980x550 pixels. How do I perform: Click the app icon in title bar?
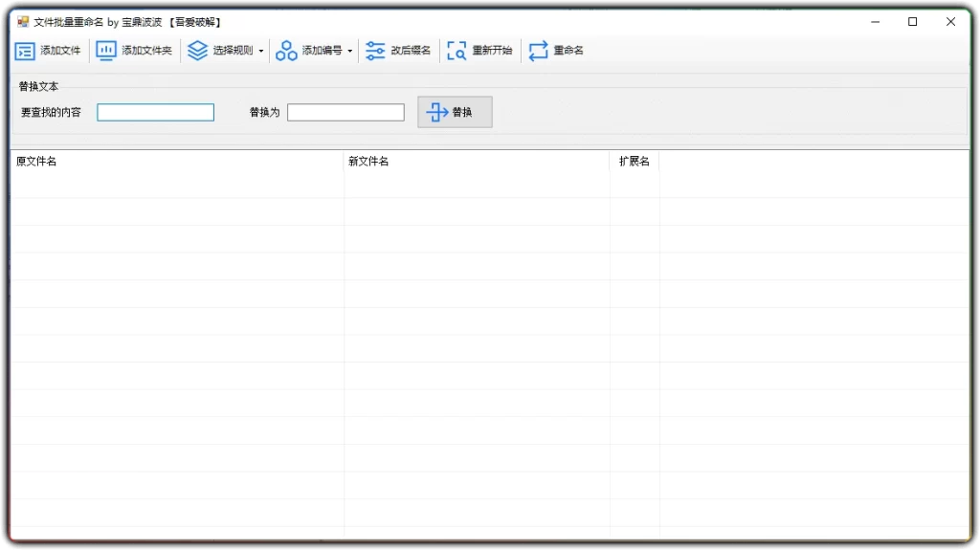click(x=23, y=22)
